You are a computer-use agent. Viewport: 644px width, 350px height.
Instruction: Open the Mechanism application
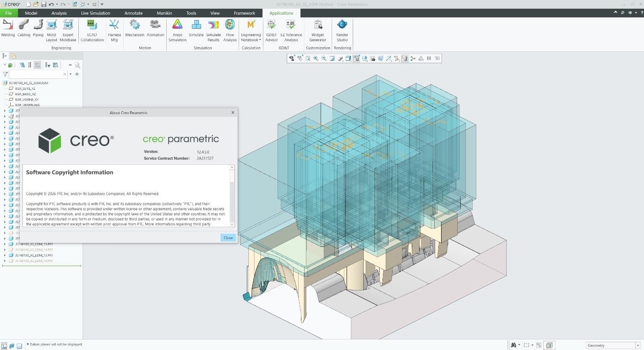pyautogui.click(x=135, y=28)
